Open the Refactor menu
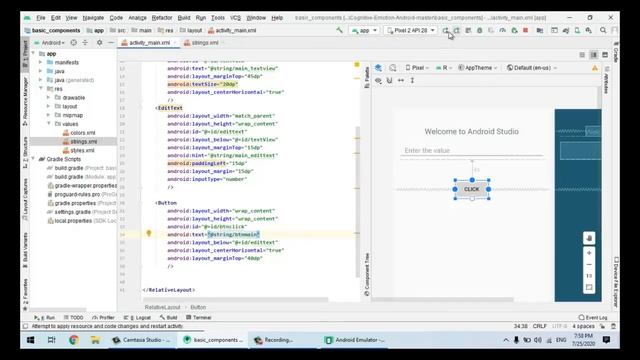Viewport: 640px width, 360px height. pos(162,18)
